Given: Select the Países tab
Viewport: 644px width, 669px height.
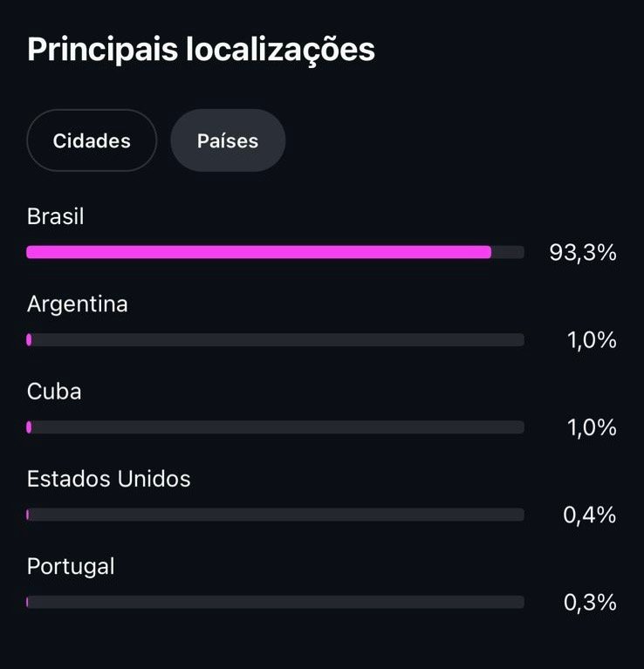Looking at the screenshot, I should [228, 140].
